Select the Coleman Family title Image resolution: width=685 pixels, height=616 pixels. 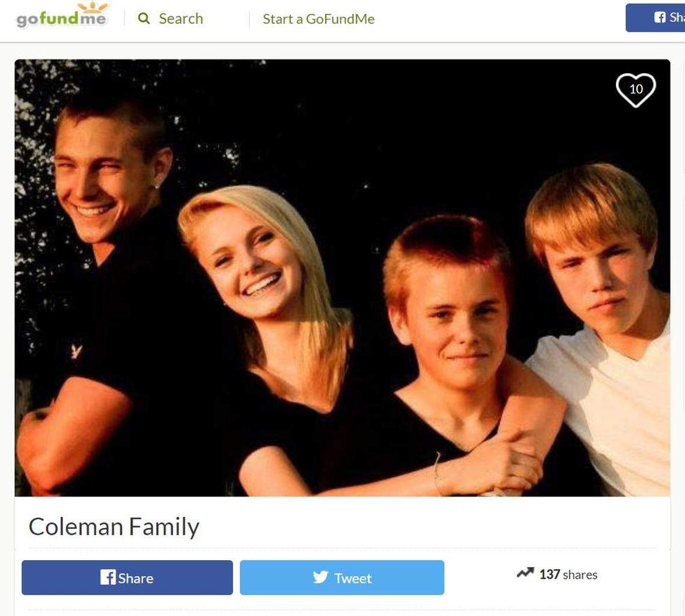[x=114, y=526]
